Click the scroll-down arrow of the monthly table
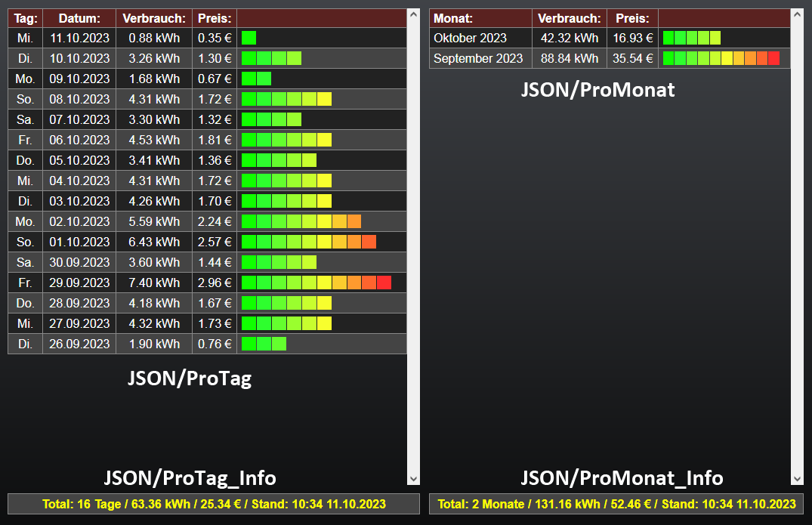The image size is (812, 525). point(797,479)
